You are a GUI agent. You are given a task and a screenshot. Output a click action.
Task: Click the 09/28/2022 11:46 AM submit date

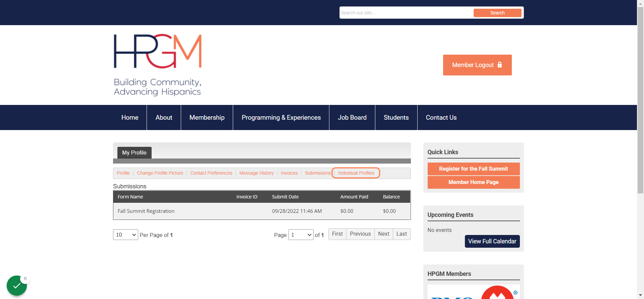(297, 211)
